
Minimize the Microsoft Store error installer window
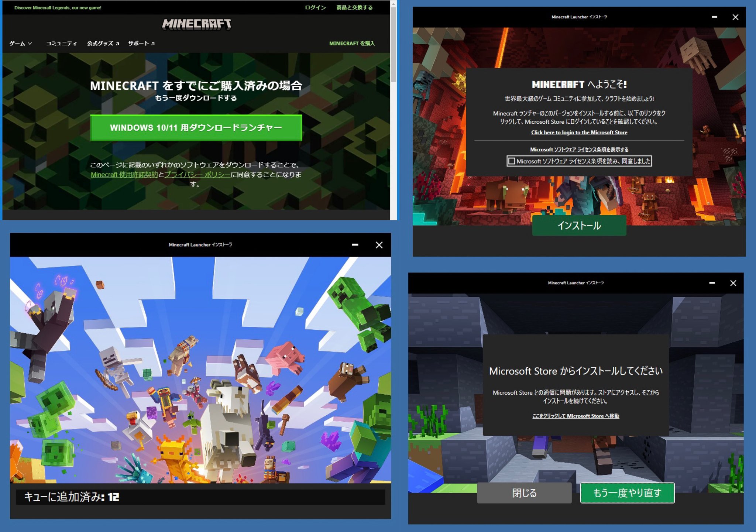click(712, 283)
